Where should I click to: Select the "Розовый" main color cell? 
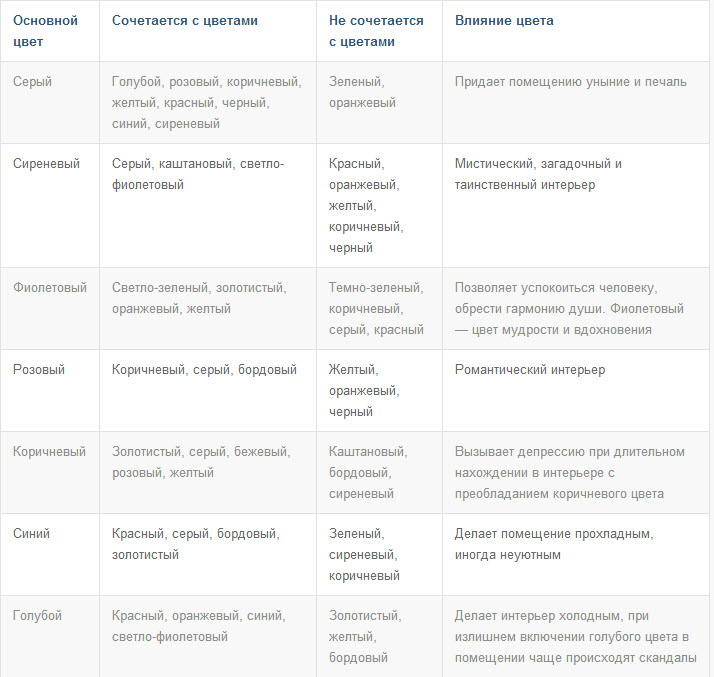tap(39, 370)
